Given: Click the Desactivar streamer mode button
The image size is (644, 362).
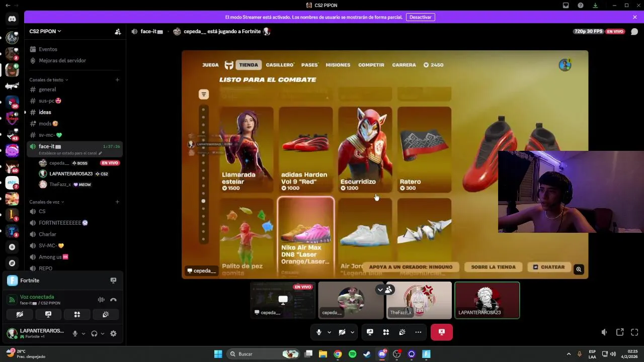Looking at the screenshot, I should click(420, 17).
